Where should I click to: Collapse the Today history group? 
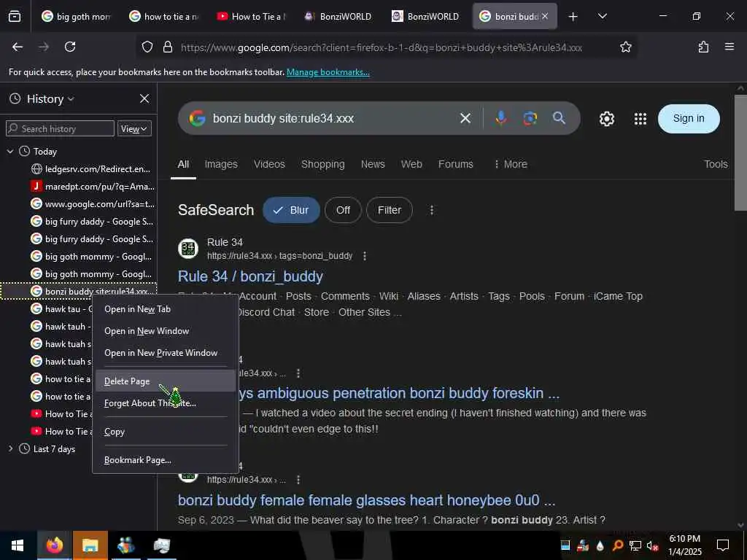tap(10, 152)
